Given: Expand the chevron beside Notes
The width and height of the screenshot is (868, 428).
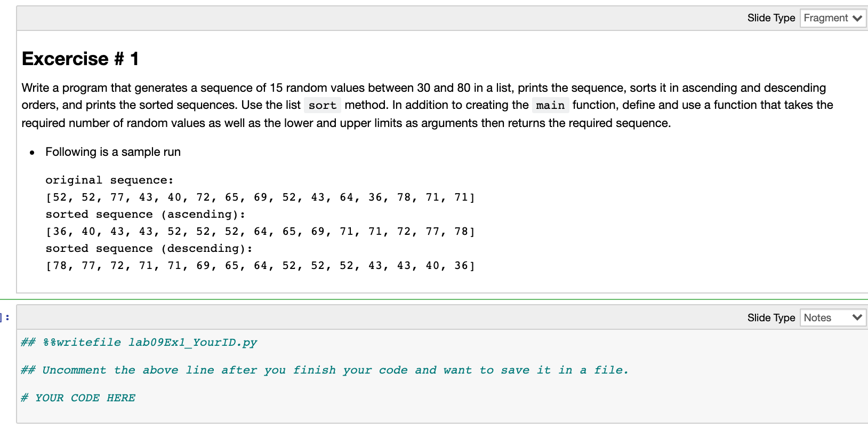Looking at the screenshot, I should click(x=858, y=318).
